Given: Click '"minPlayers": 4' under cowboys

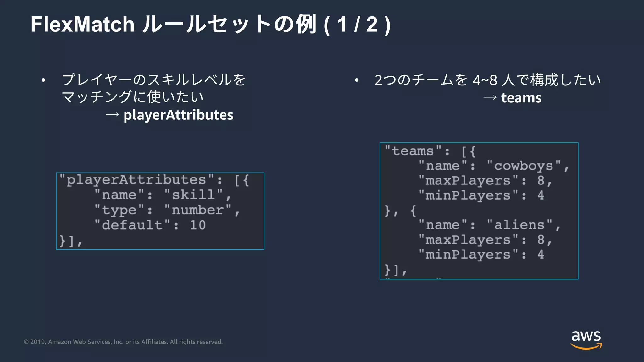Looking at the screenshot, I should pos(481,195).
